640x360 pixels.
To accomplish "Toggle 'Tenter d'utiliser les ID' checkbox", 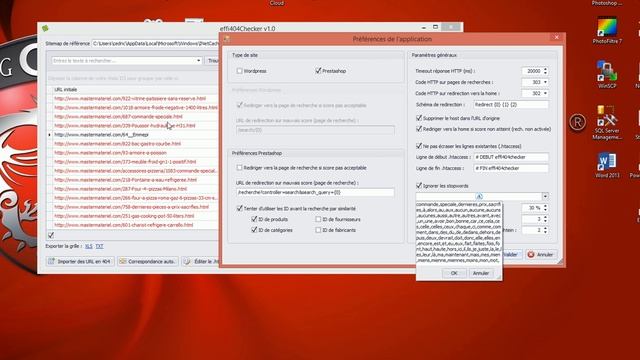I will click(240, 208).
